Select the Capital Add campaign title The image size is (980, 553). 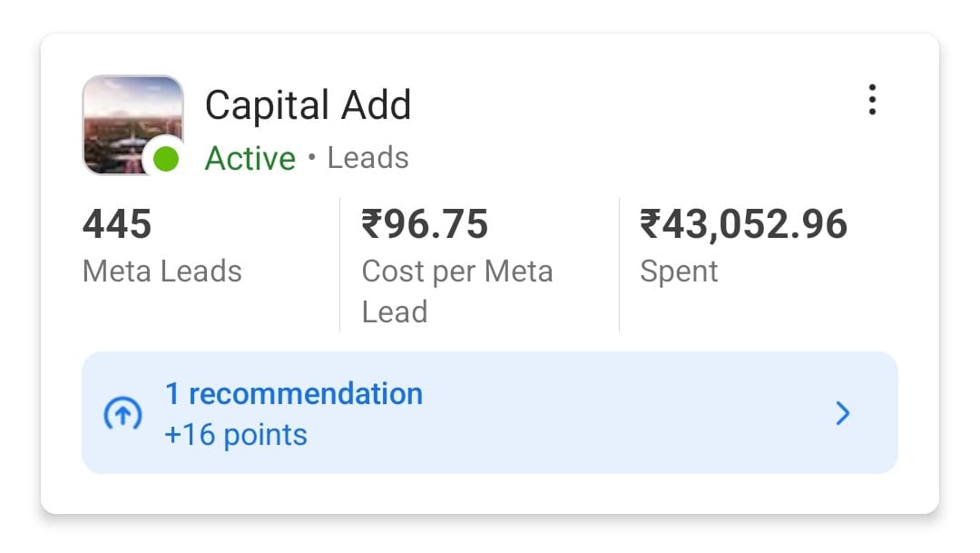pos(309,104)
